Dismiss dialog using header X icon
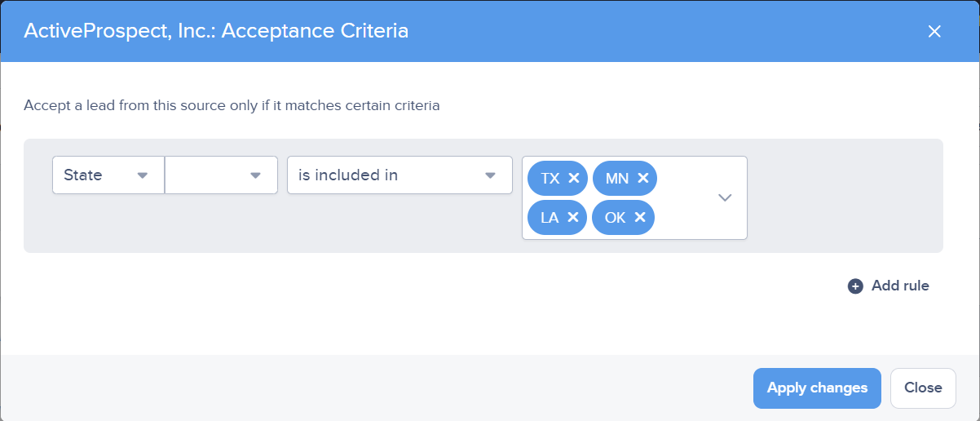This screenshot has width=980, height=421. tap(934, 31)
